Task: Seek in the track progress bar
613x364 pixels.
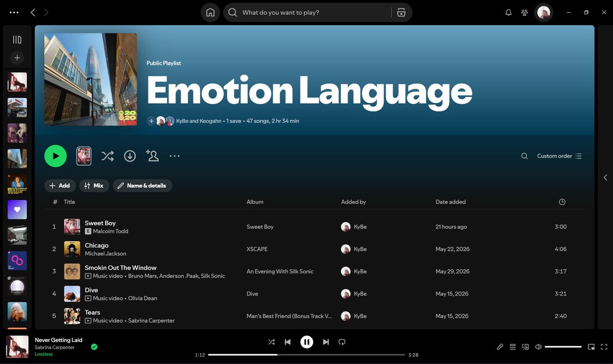Action: pyautogui.click(x=306, y=355)
